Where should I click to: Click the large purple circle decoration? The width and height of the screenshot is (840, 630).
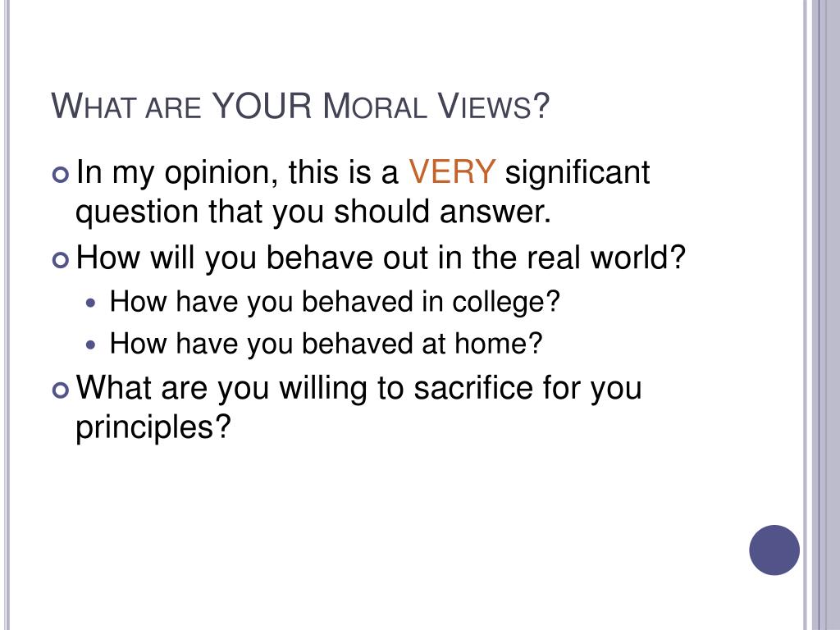click(x=774, y=550)
